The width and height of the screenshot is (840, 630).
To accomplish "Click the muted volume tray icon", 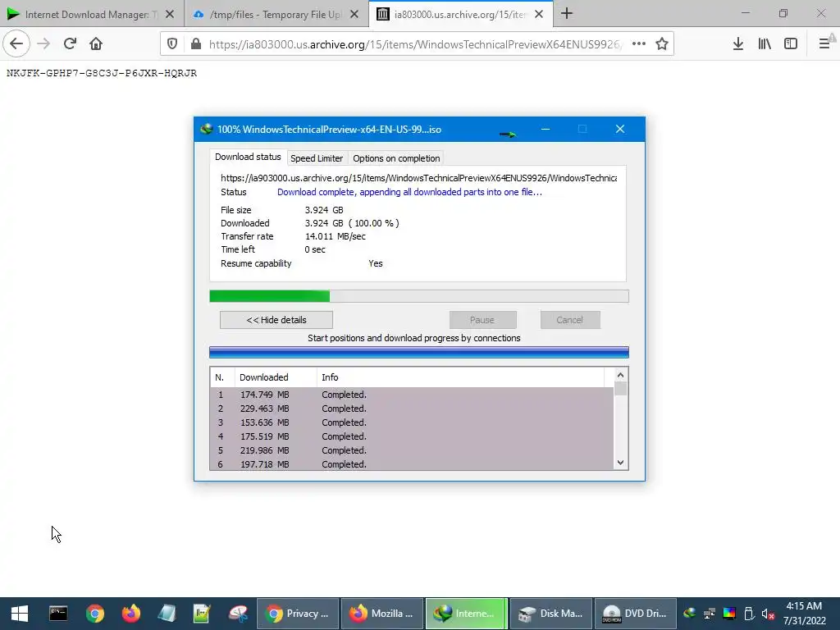I will [x=768, y=614].
